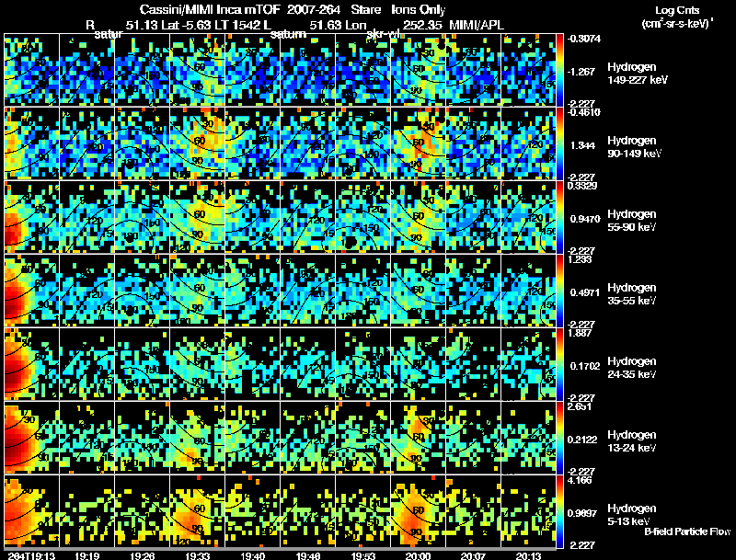Click the '19:19' time axis label
This screenshot has width=736, height=560.
(x=86, y=556)
